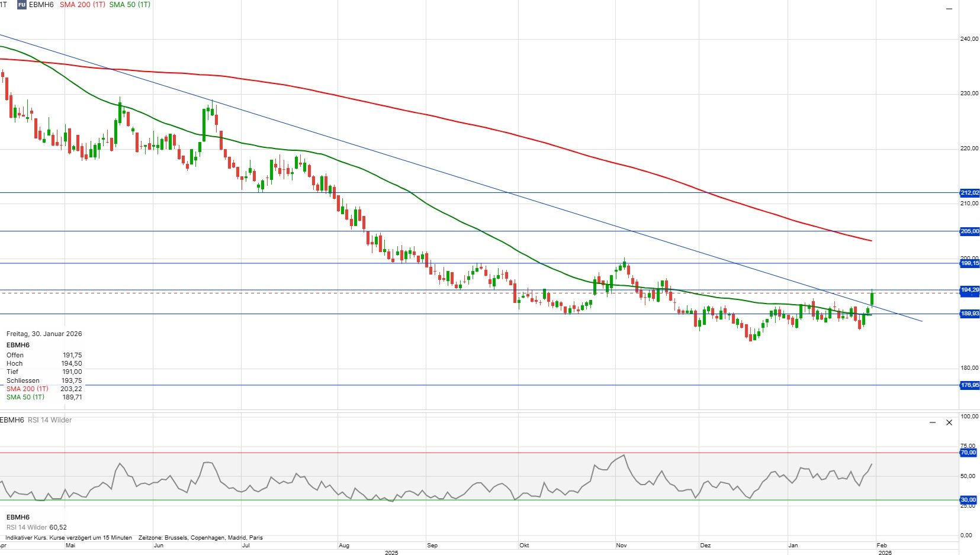The height and width of the screenshot is (555, 980).
Task: Click the green SMA 50 (1T) legend label
Action: [130, 5]
